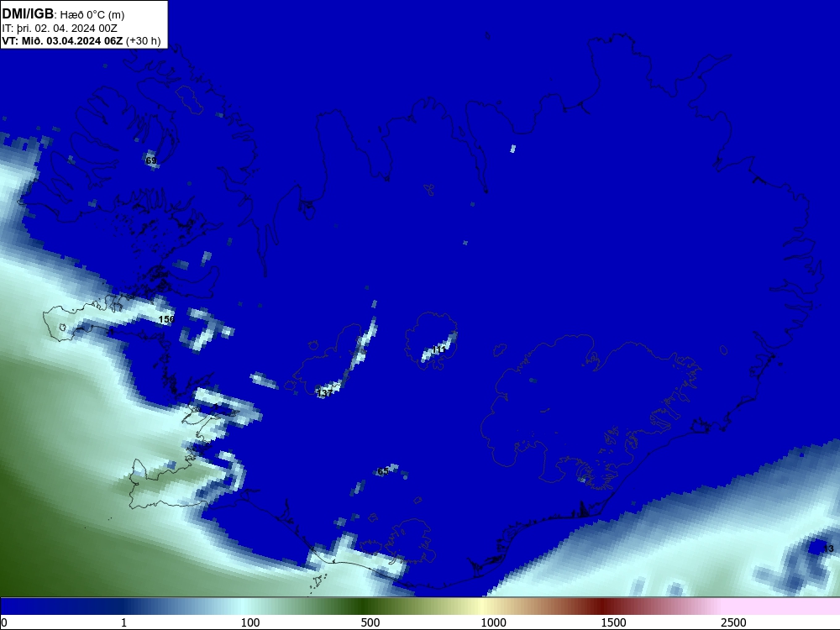Click the 'VT: Mið. 03.04.2024 06Z' line

click(x=63, y=41)
